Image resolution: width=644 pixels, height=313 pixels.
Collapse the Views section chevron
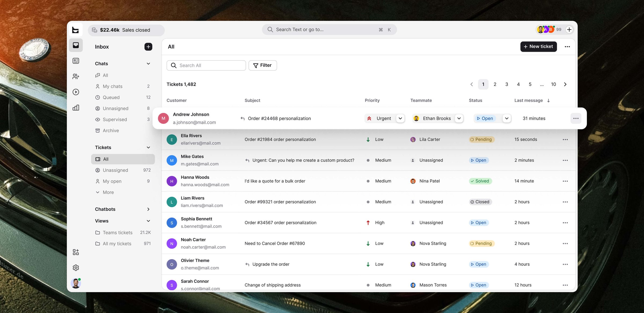tap(148, 221)
